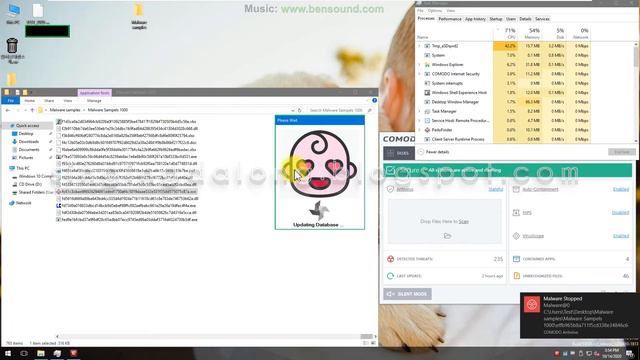Click the folder icon in scan drop area
This screenshot has height=360, width=640.
pyautogui.click(x=447, y=236)
